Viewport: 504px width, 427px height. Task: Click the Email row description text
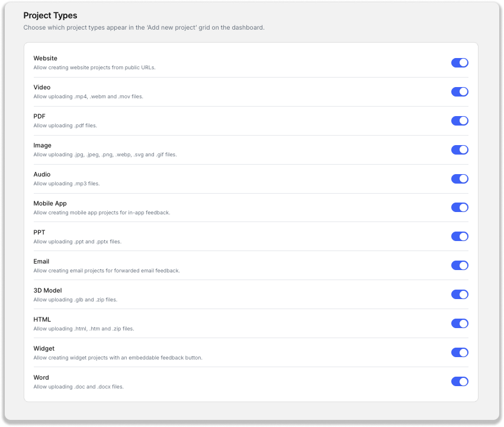click(x=107, y=271)
